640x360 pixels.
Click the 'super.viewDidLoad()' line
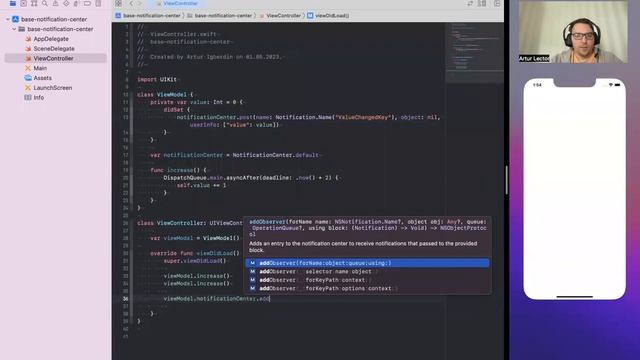point(195,261)
